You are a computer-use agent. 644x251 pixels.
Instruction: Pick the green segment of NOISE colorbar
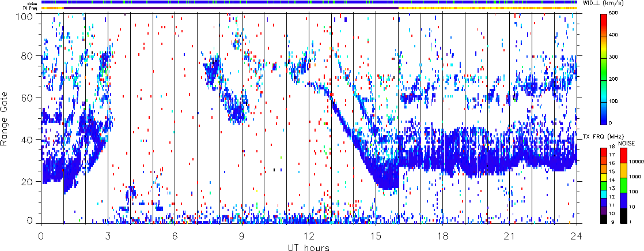[623, 186]
